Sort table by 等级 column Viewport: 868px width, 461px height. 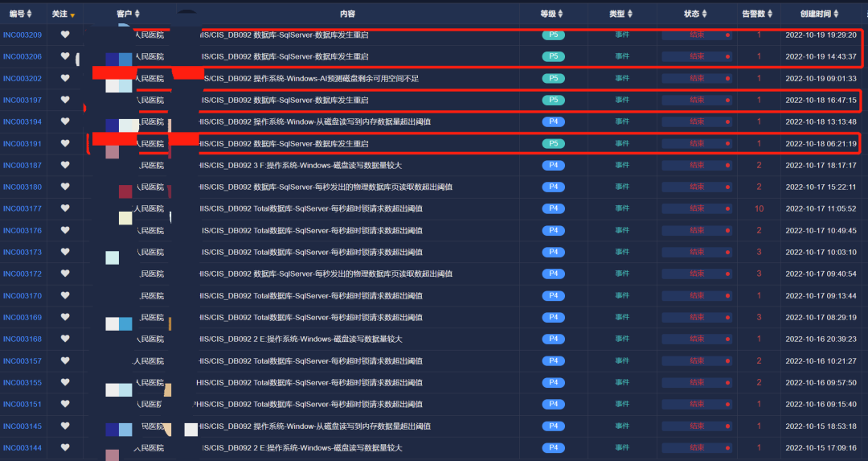560,14
